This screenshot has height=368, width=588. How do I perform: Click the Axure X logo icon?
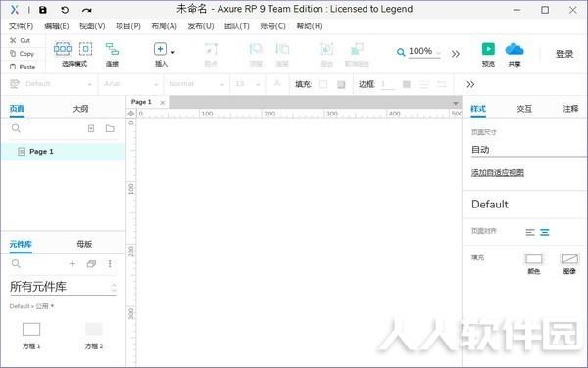point(15,10)
